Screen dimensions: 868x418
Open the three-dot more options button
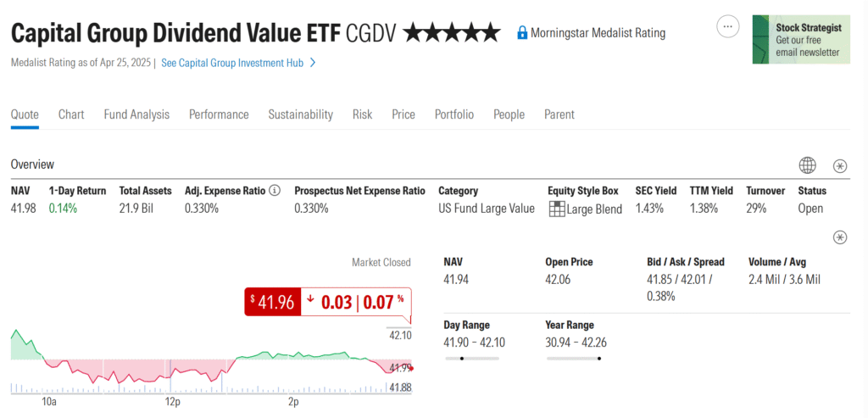(x=727, y=27)
